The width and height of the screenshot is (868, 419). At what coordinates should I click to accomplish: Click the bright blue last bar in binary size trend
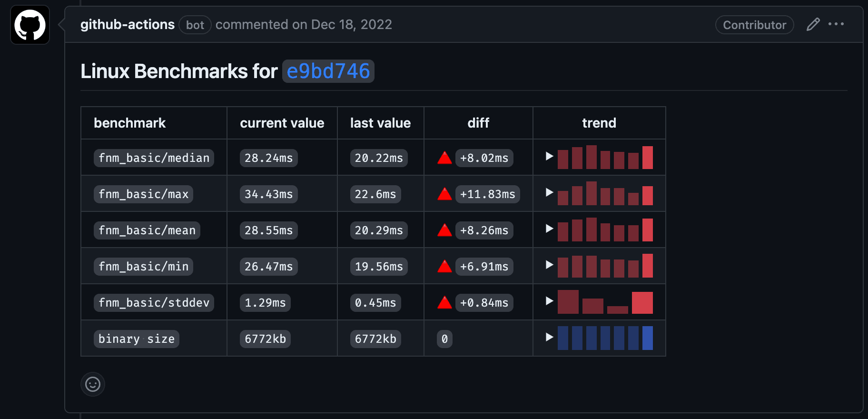pos(647,338)
